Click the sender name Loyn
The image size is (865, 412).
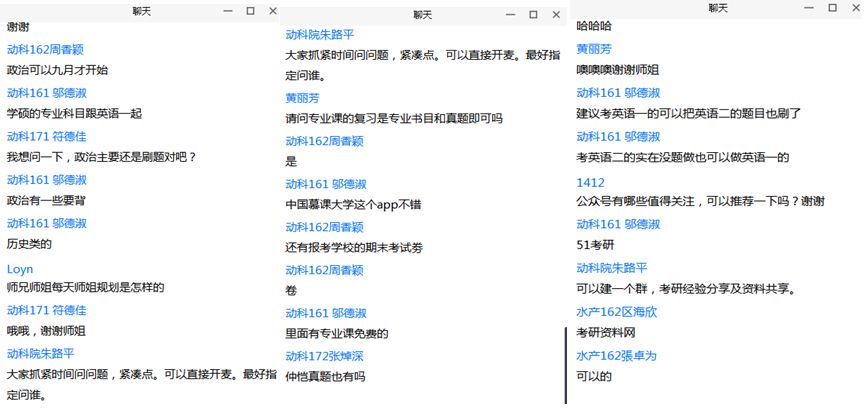click(x=20, y=269)
